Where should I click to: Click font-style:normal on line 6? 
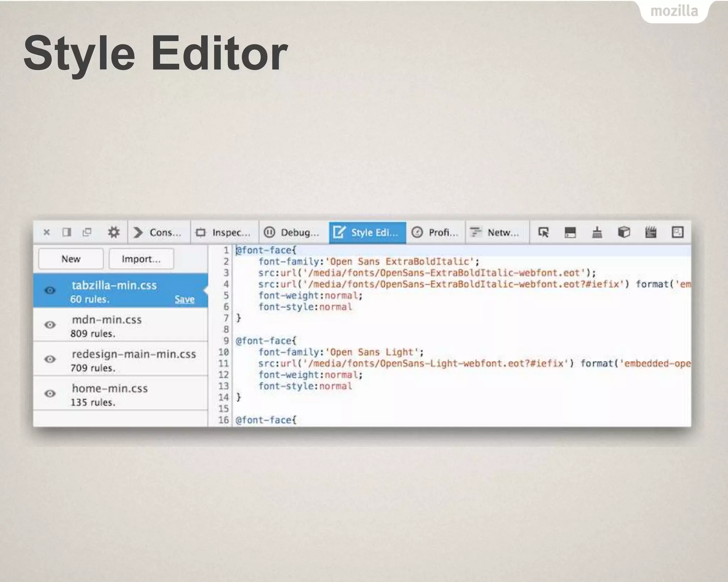(305, 307)
